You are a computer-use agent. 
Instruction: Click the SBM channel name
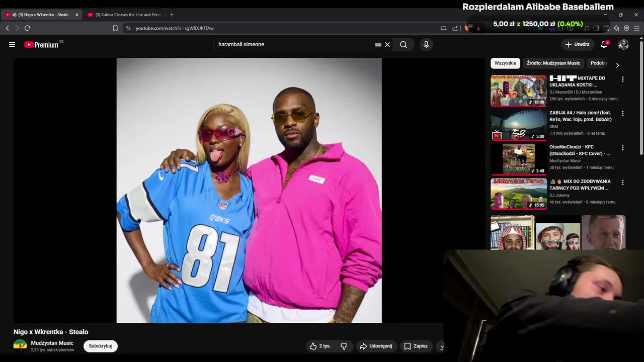pyautogui.click(x=553, y=127)
